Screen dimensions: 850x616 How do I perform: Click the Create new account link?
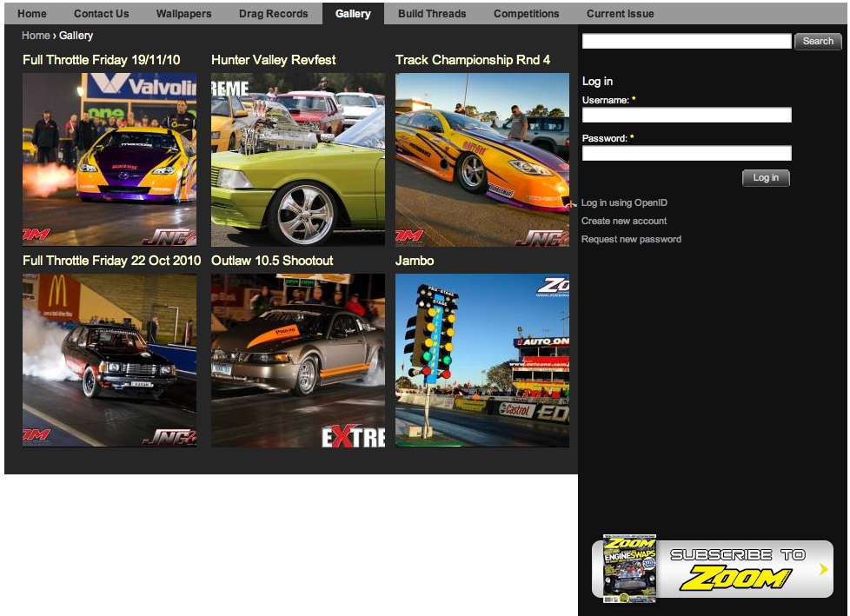pos(624,221)
